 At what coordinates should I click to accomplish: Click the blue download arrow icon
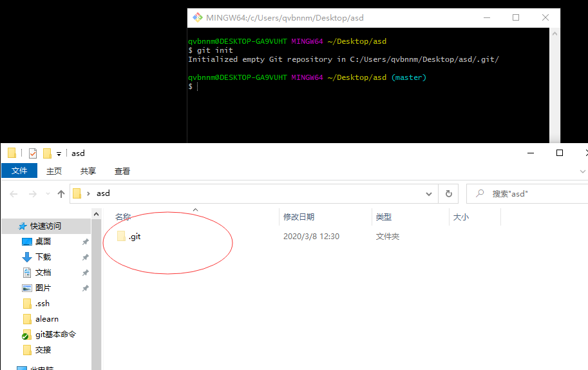tap(27, 257)
